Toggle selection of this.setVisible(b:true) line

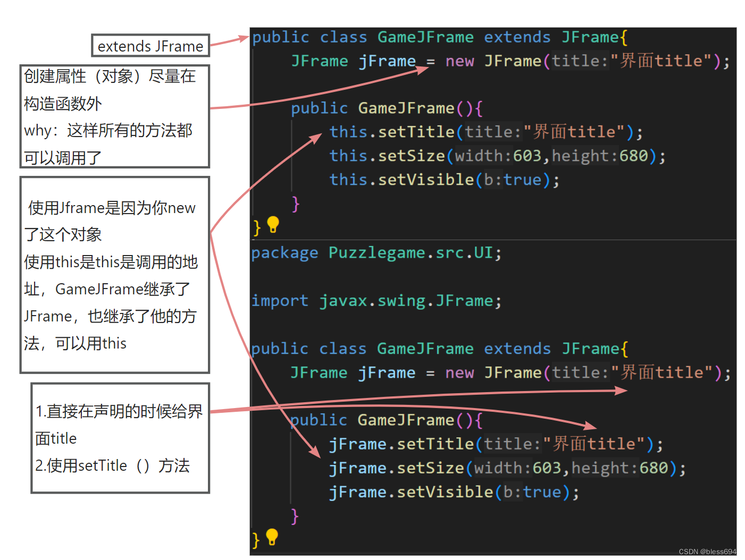443,180
